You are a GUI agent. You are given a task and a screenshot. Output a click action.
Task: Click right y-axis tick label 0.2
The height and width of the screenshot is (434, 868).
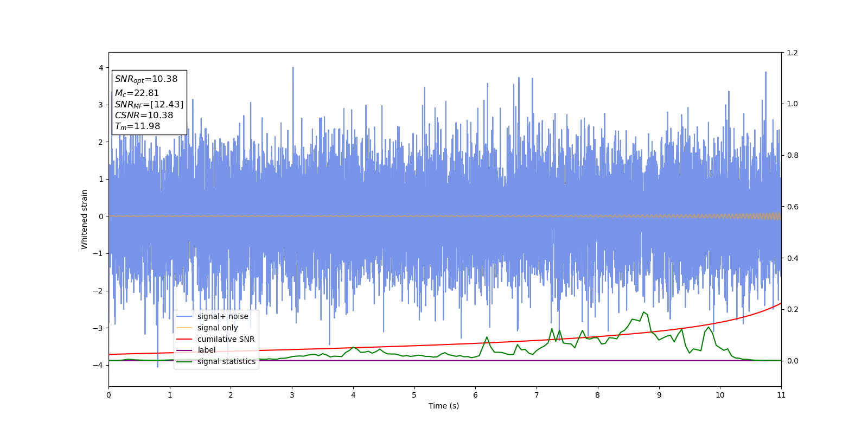click(x=792, y=309)
